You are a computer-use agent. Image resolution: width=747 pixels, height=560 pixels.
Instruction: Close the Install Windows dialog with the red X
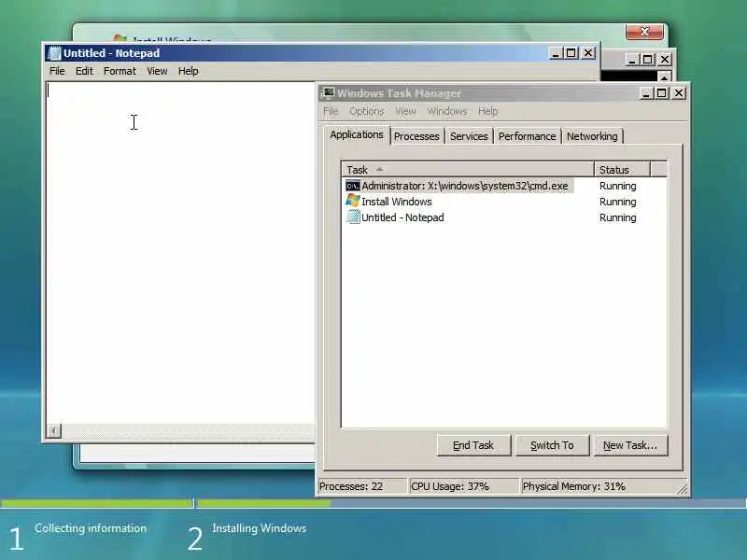pos(644,32)
